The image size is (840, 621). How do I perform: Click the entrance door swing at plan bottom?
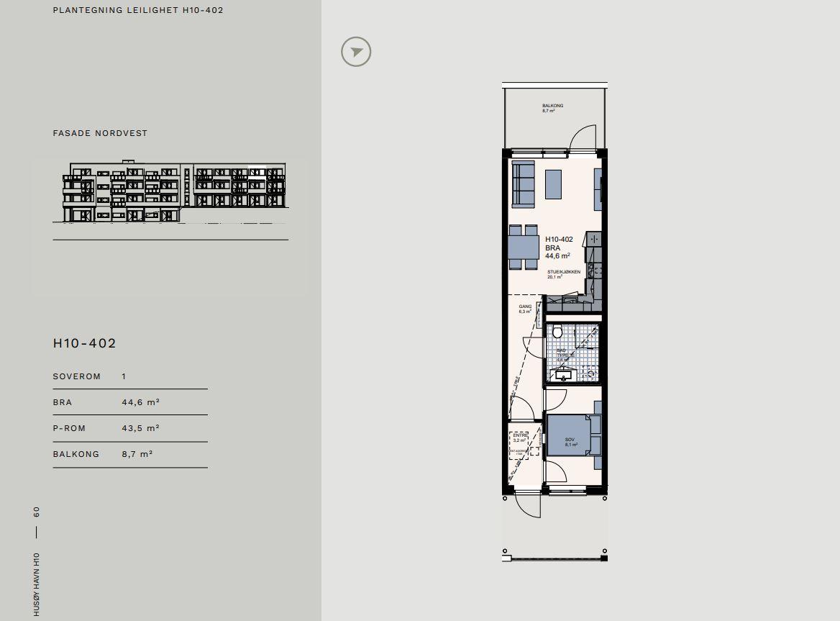point(528,505)
